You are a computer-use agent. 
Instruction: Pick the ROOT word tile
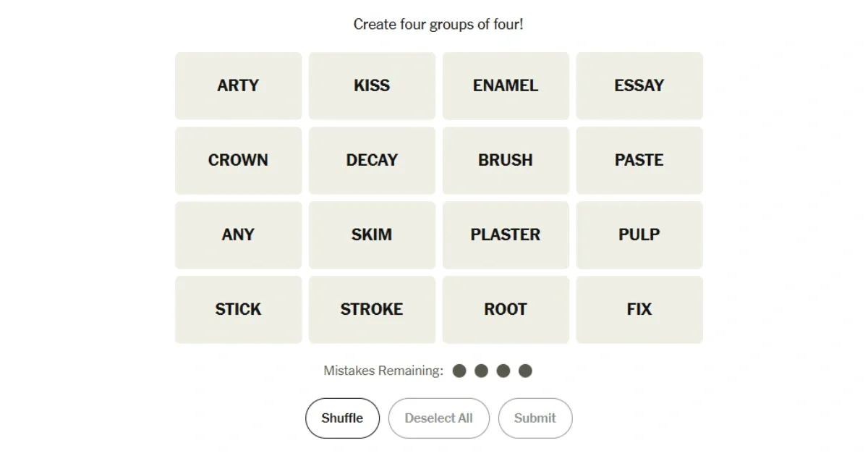click(x=506, y=309)
